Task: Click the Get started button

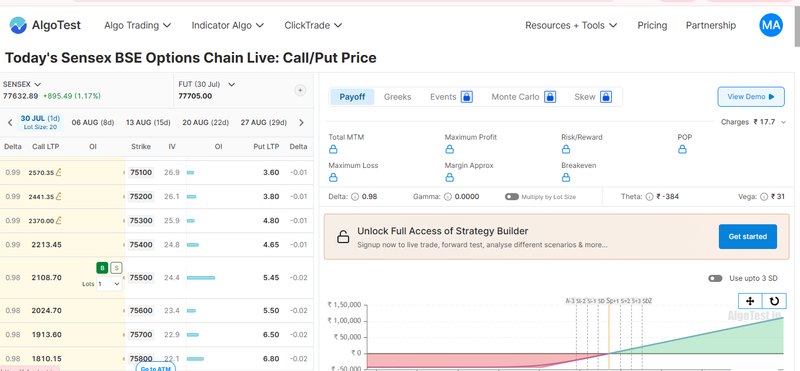Action: 747,236
